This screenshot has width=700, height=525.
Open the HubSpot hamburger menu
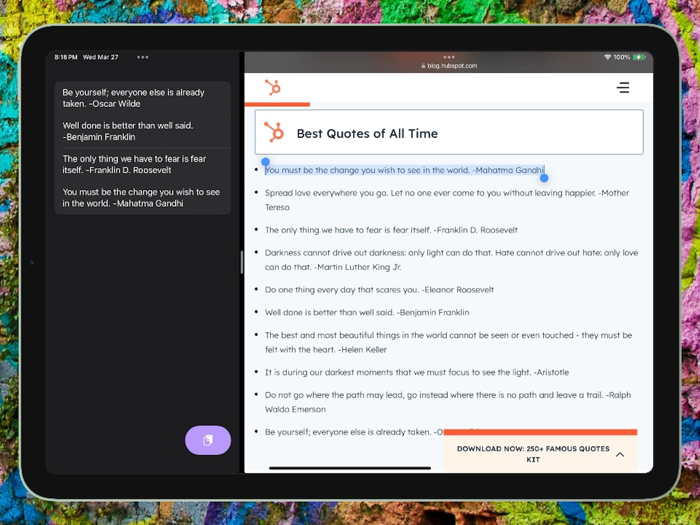[623, 88]
